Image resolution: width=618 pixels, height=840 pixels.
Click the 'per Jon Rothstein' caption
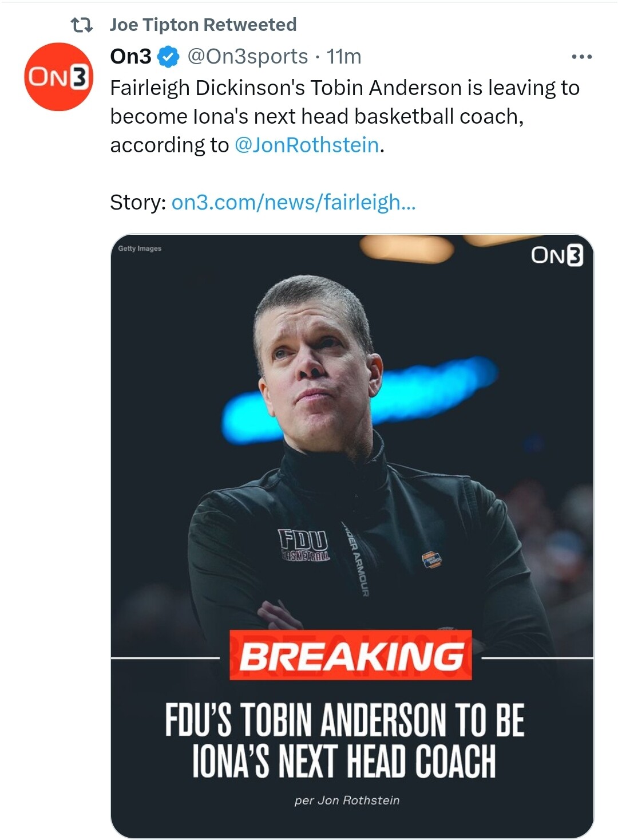tap(347, 800)
